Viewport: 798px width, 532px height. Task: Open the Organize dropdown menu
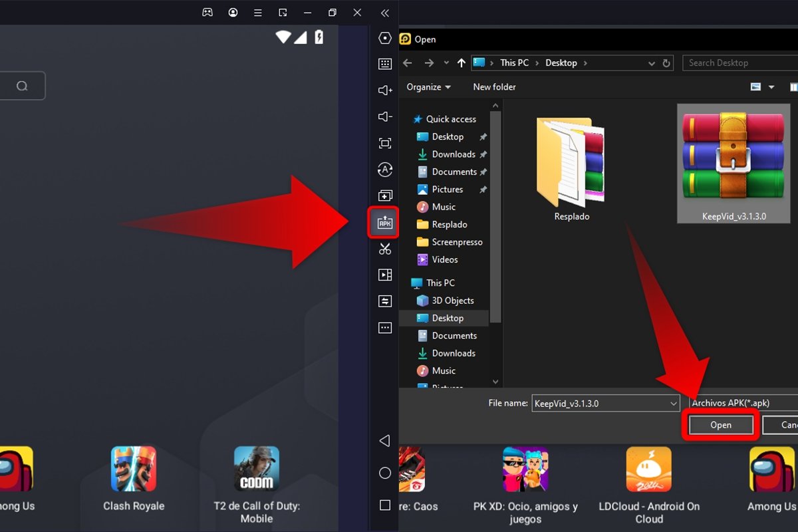(x=429, y=87)
